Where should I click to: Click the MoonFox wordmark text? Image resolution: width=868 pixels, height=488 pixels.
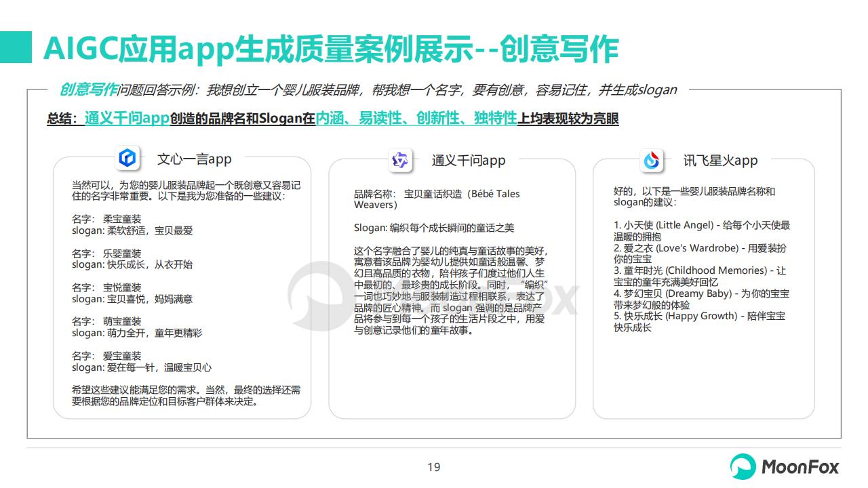(x=800, y=467)
